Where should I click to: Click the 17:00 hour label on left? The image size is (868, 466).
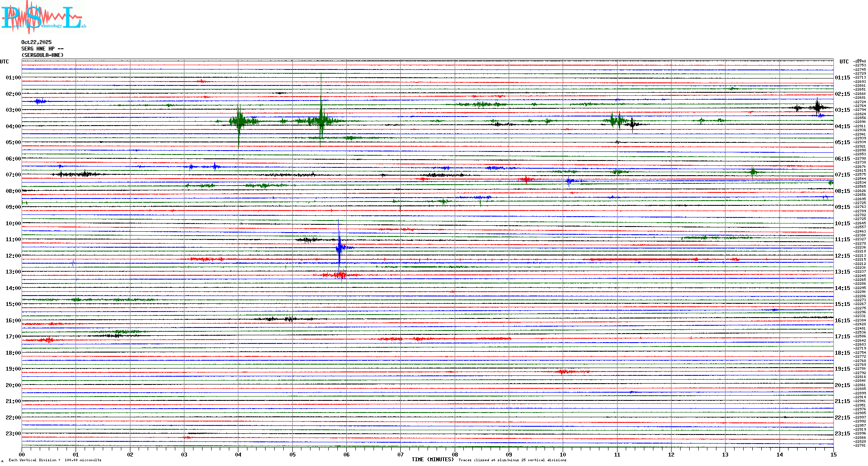point(13,337)
